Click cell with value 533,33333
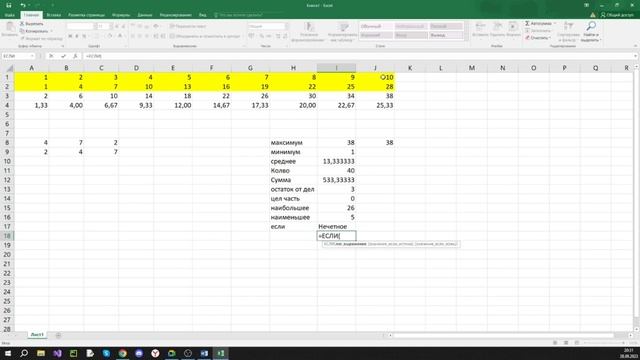The height and width of the screenshot is (360, 640). tap(336, 180)
